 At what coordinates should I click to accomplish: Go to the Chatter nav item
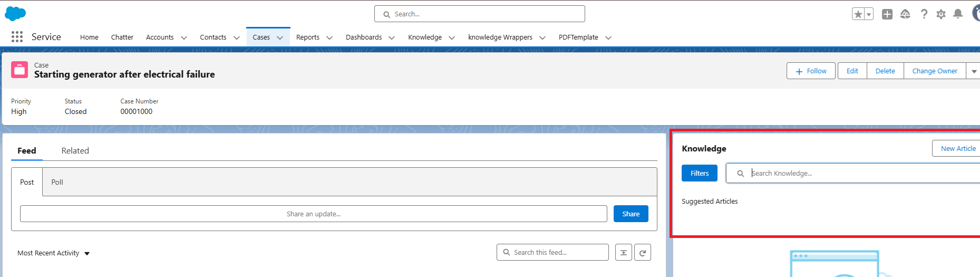pyautogui.click(x=122, y=37)
